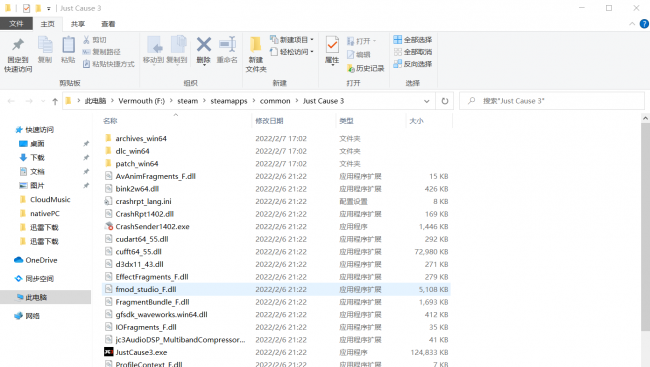Image resolution: width=650 pixels, height=367 pixels.
Task: Expand the address bar history dropdown
Action: pos(427,101)
